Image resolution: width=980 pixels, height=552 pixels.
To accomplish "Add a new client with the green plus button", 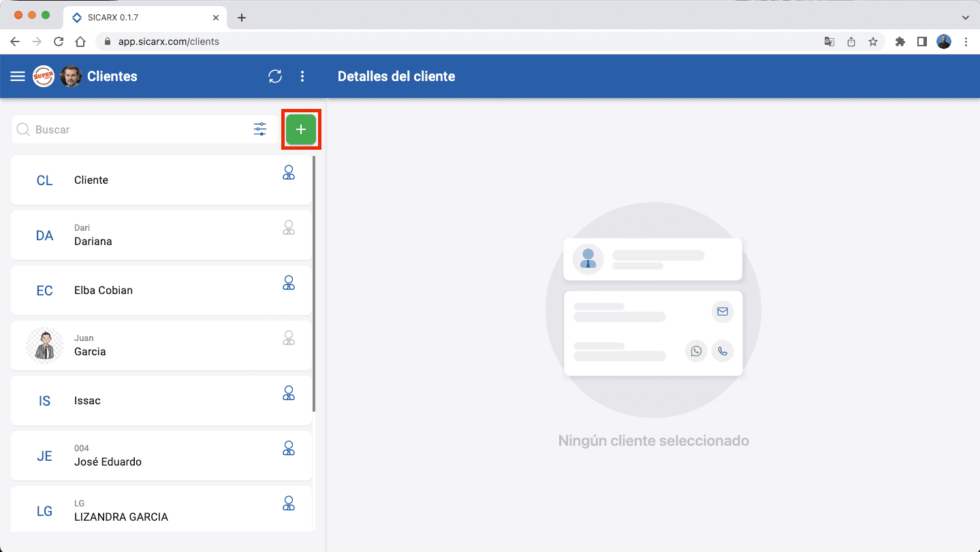I will tap(301, 129).
